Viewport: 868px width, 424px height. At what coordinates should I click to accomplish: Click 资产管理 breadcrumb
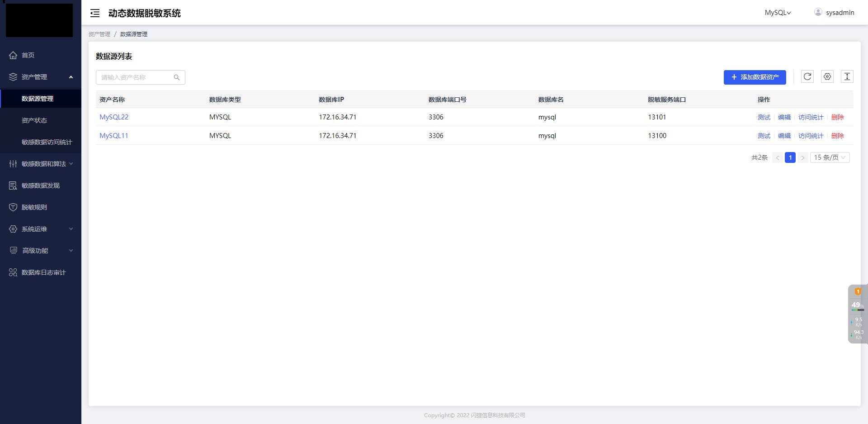[x=99, y=34]
